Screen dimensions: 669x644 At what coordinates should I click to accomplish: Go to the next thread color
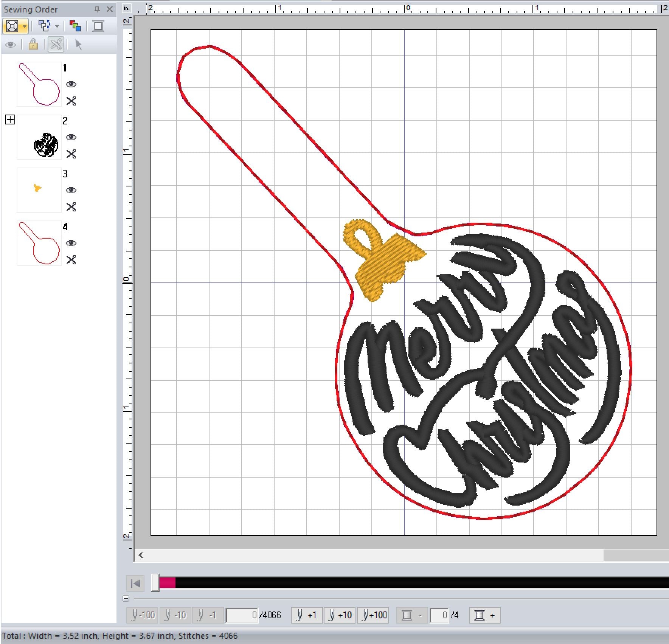click(x=485, y=615)
